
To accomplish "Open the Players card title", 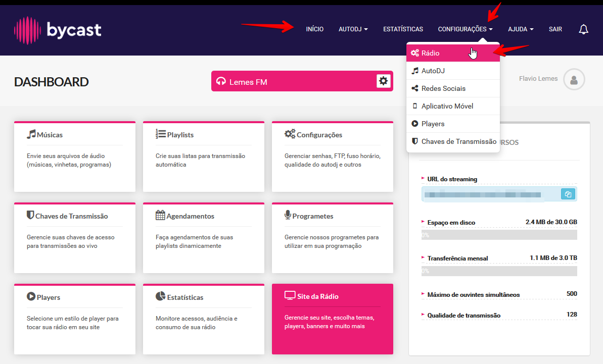I will click(49, 297).
